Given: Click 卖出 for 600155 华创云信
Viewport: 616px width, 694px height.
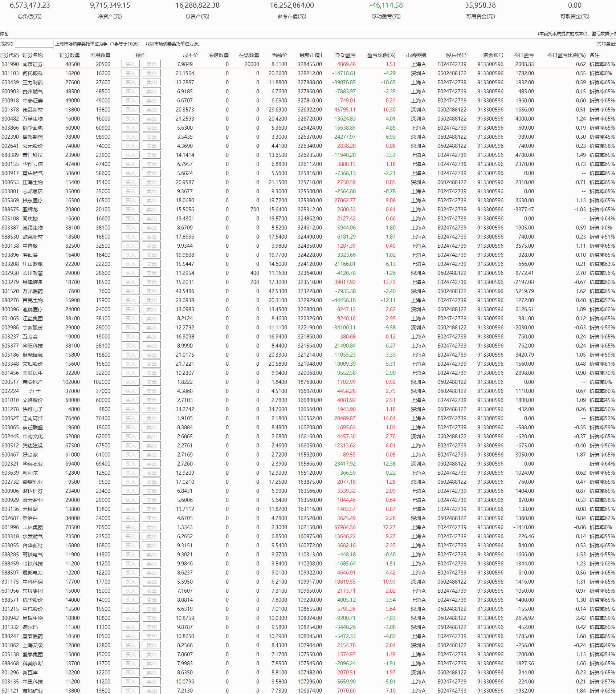Looking at the screenshot, I should pos(152,164).
